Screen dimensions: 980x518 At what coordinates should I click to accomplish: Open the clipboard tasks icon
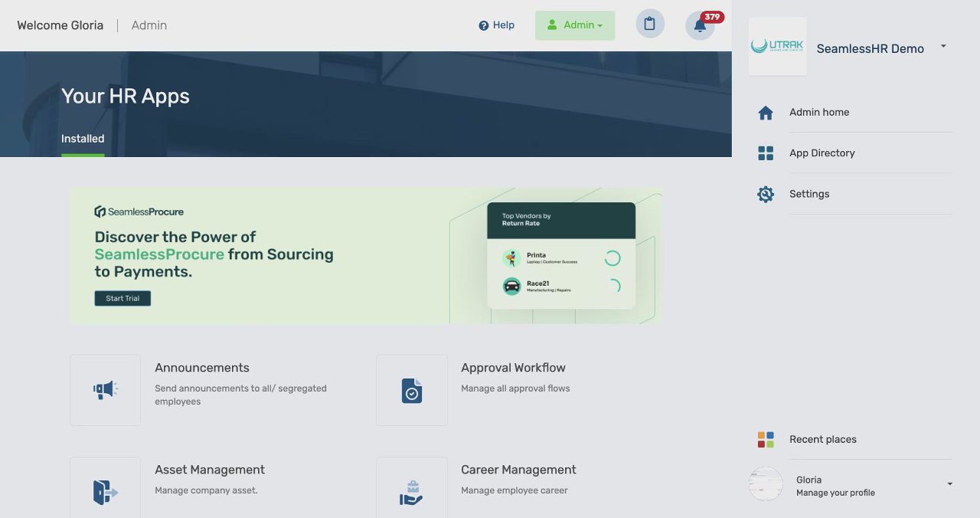(650, 24)
